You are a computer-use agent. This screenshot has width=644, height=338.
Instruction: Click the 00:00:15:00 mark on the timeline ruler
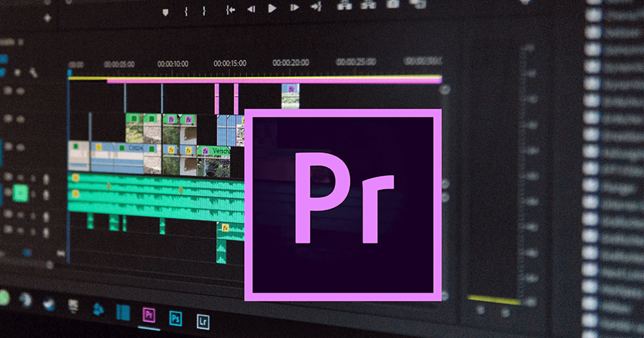point(230,63)
